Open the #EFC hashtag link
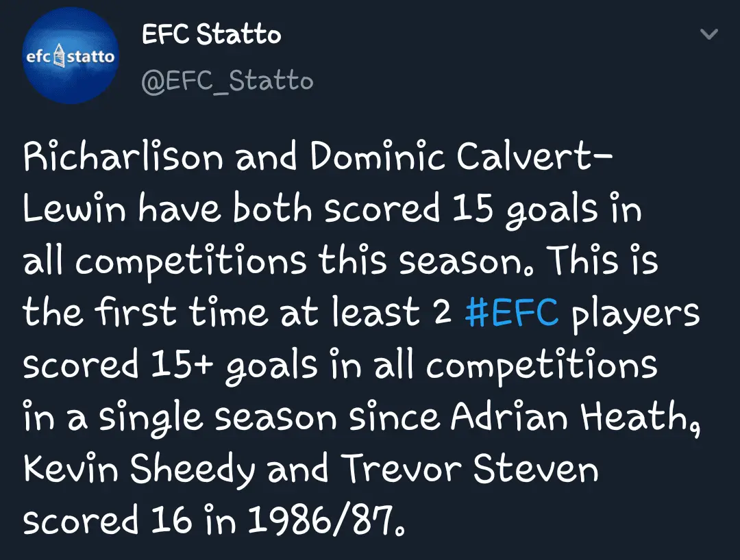Screen dimensions: 740x560 pyautogui.click(x=511, y=314)
